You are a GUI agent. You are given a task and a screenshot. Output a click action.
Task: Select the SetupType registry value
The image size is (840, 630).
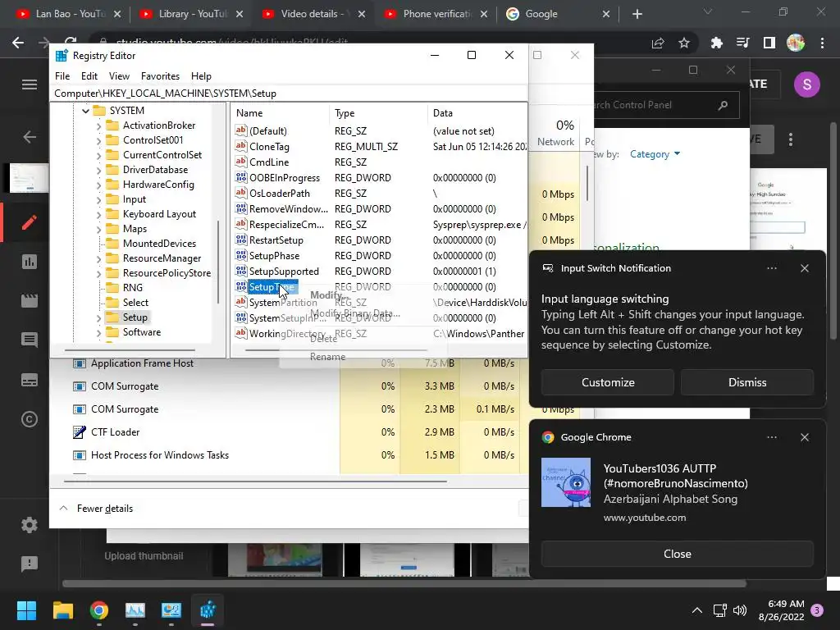click(x=272, y=287)
